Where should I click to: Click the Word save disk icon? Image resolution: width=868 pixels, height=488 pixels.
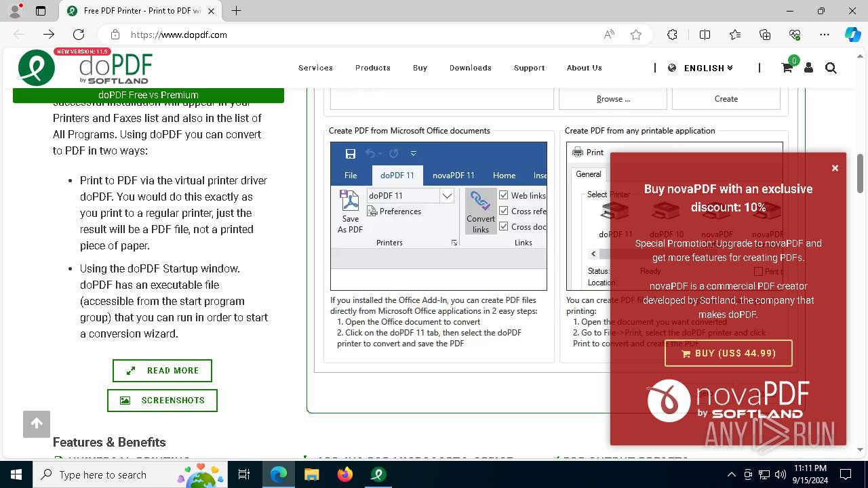pyautogui.click(x=351, y=153)
